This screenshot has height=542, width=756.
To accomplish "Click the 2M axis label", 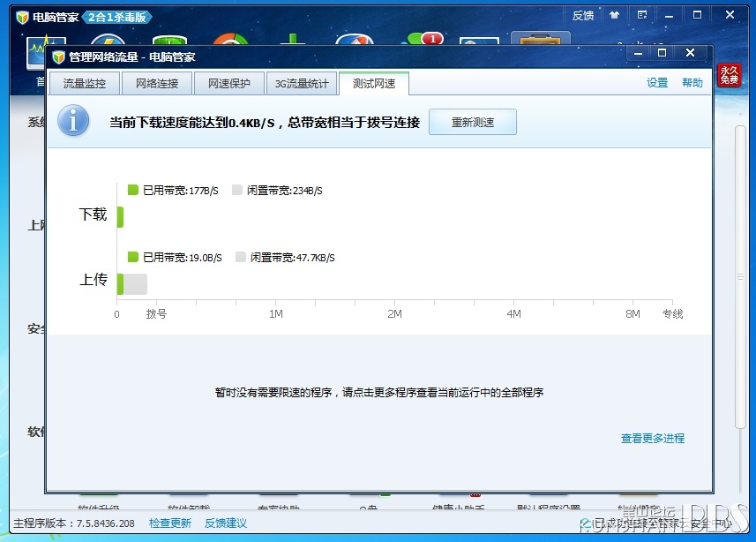I will pyautogui.click(x=395, y=313).
